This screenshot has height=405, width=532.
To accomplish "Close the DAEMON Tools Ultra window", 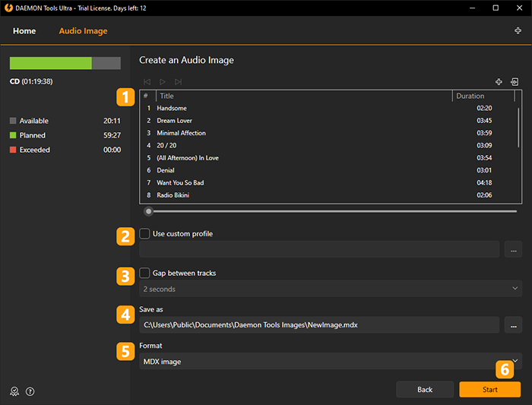I will 519,8.
